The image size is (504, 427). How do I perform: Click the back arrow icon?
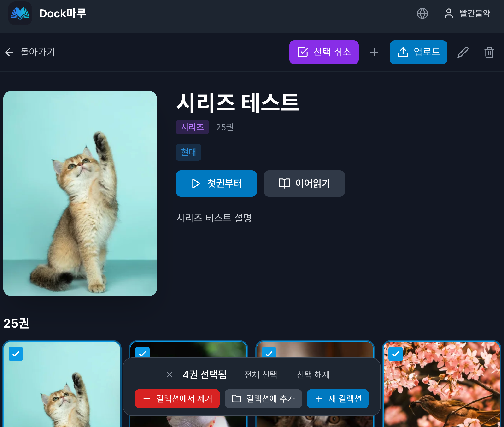tap(9, 52)
